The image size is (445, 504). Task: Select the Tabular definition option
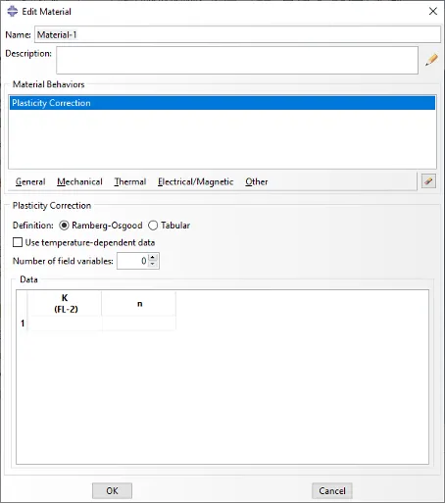click(x=153, y=226)
